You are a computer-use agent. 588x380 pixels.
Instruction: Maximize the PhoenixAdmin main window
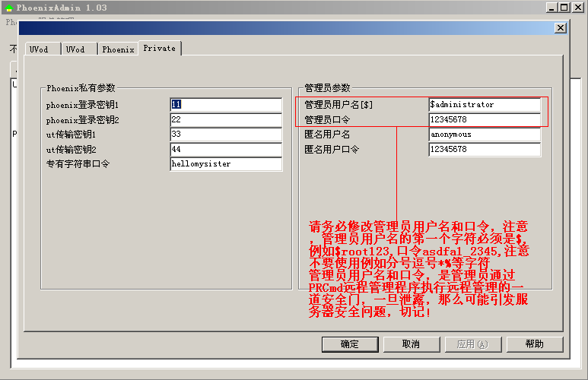coord(564,8)
